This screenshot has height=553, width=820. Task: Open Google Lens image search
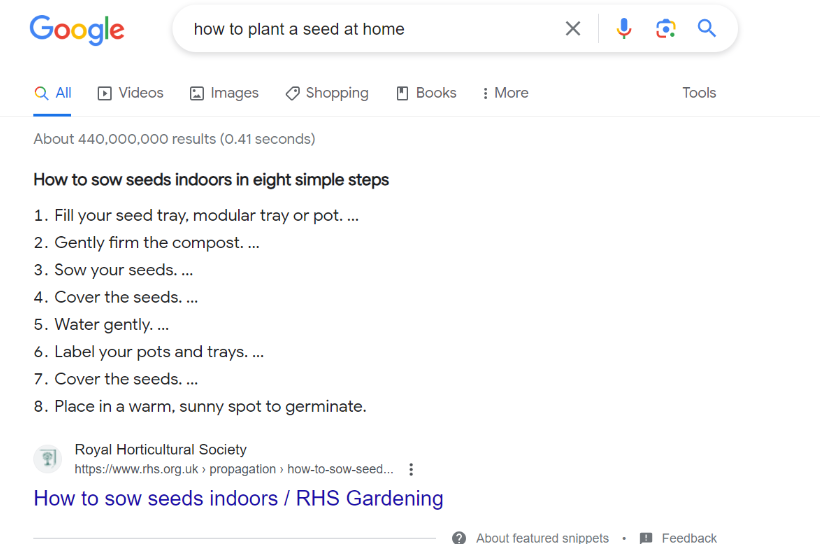666,29
